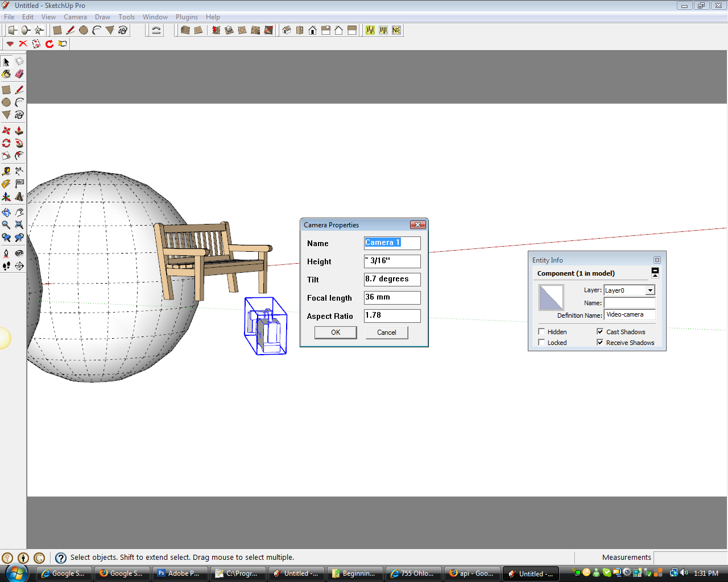
Task: Open the Instructor help icon in status bar
Action: (61, 558)
